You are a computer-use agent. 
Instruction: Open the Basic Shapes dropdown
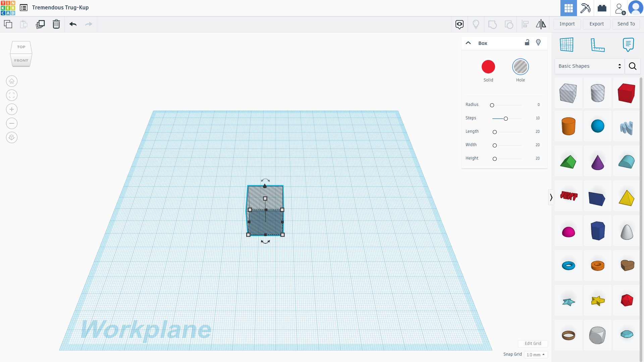coord(589,66)
